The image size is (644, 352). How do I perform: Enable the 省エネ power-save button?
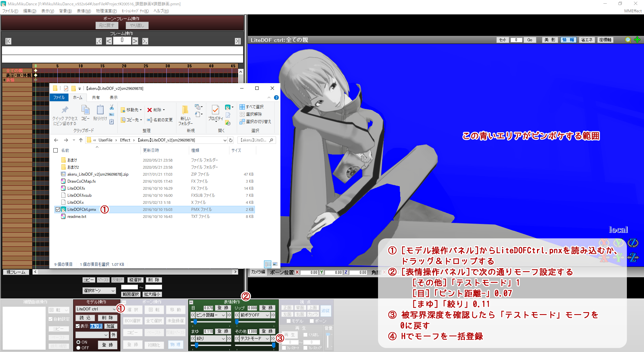(587, 40)
